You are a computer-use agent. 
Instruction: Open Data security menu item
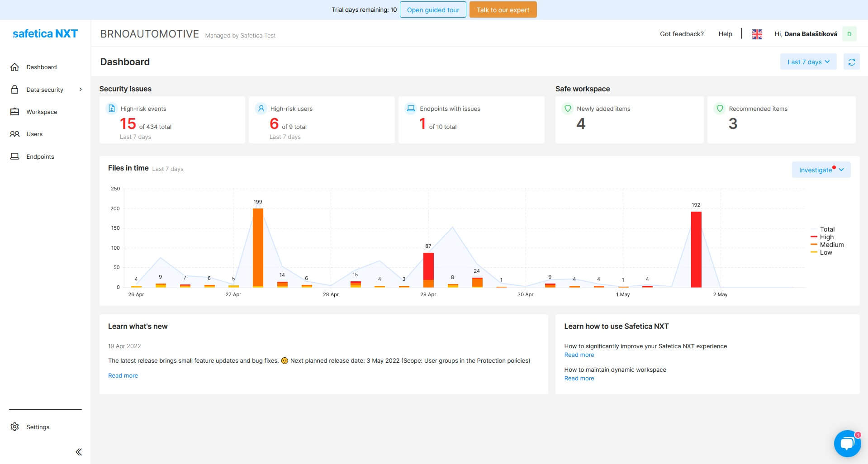click(45, 90)
